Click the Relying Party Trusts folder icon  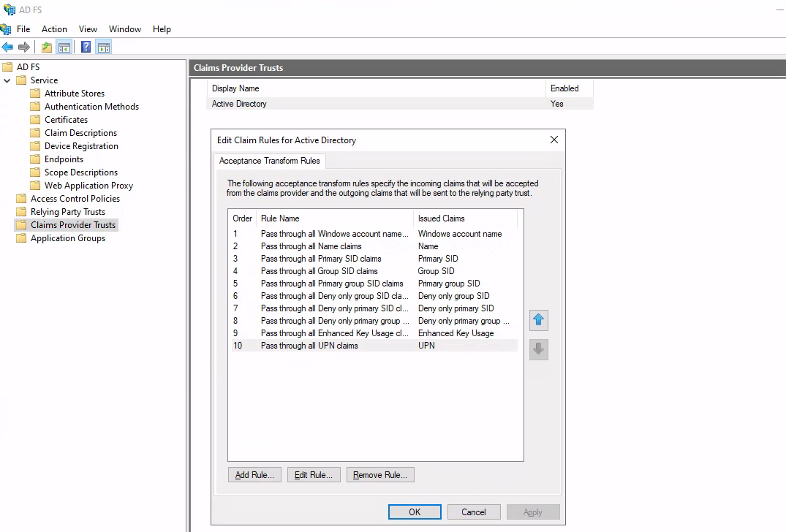point(21,212)
